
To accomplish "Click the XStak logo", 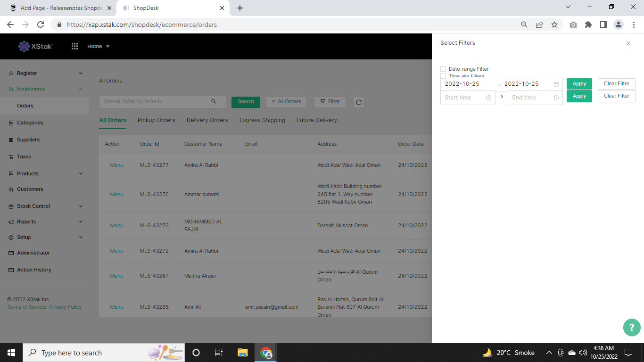I will 36,46.
